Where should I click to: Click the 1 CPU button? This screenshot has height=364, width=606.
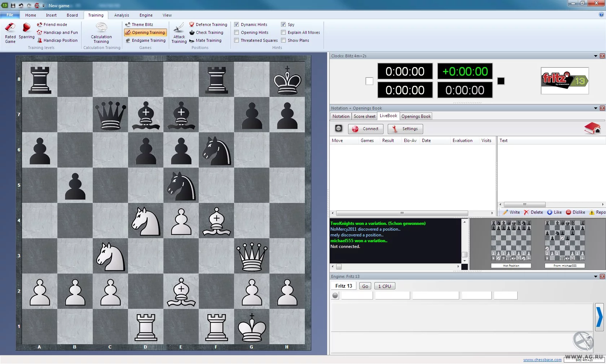click(385, 286)
